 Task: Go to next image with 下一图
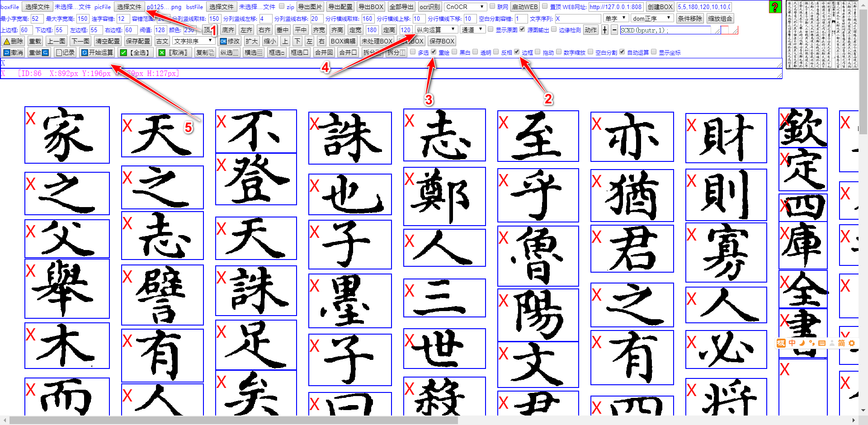[80, 41]
